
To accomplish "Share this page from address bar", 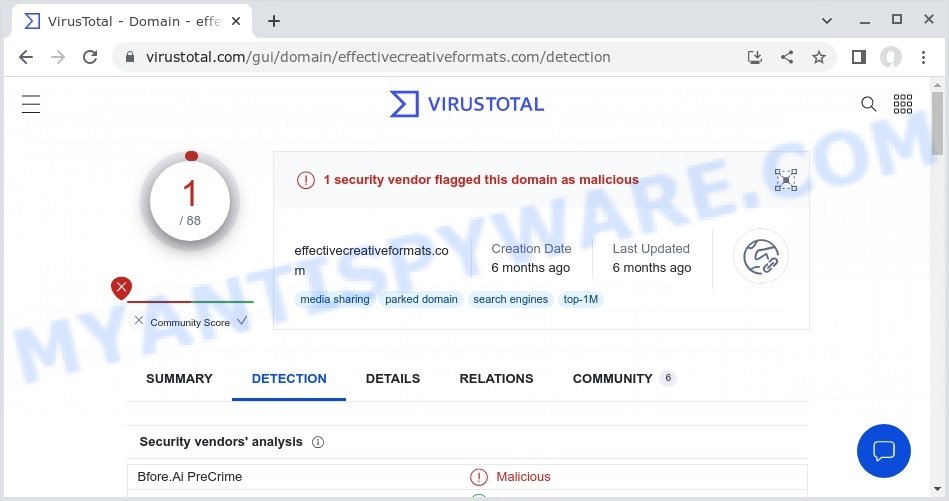I will (x=787, y=57).
